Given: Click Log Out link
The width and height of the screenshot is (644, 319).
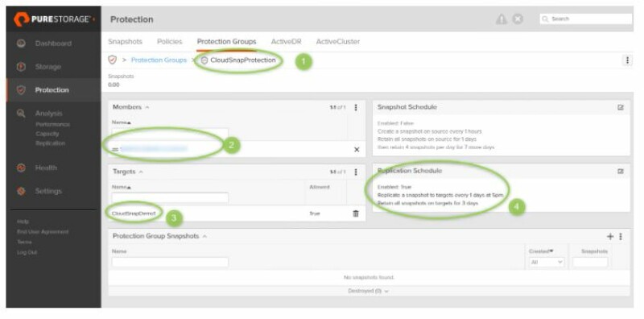Looking at the screenshot, I should coord(27,252).
